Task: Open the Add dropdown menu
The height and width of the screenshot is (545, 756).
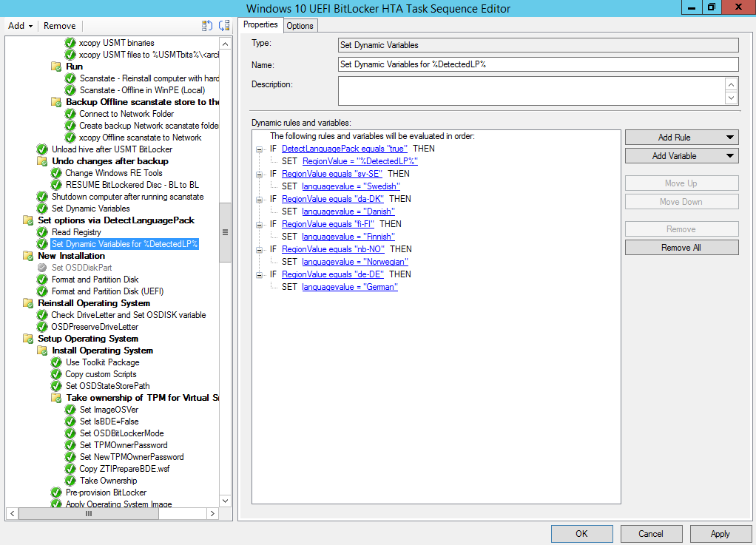Action: (x=20, y=26)
